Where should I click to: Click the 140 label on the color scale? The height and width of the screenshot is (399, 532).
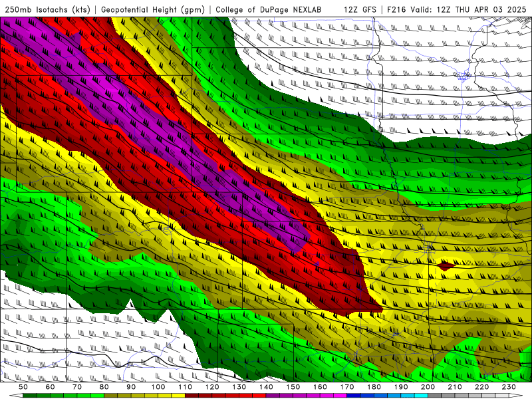266,387
